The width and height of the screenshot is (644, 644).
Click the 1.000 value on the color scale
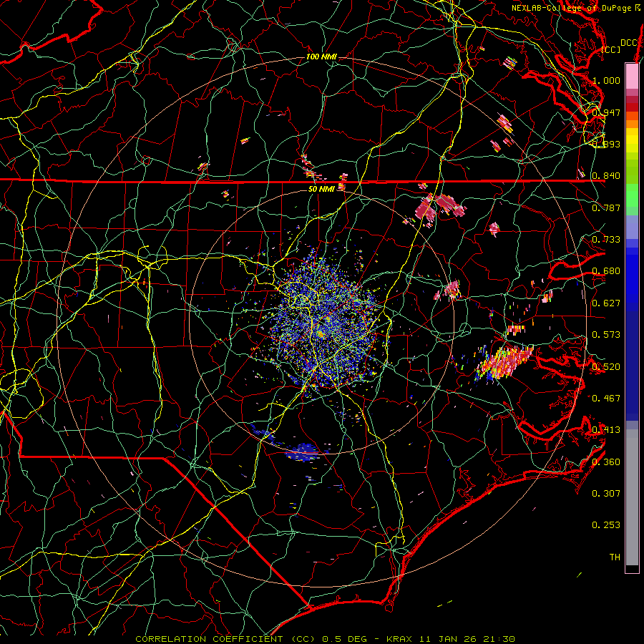click(606, 80)
